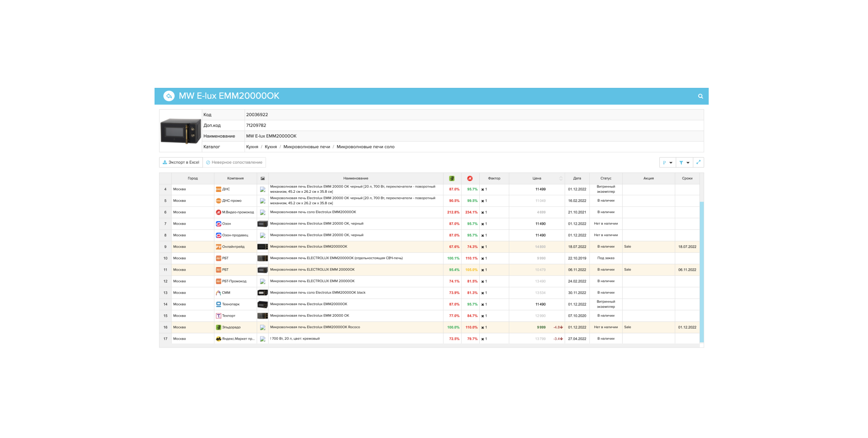Click Кухня first breadcrumb link in Каталог
Viewport: 868px width, 438px height.
click(x=252, y=147)
